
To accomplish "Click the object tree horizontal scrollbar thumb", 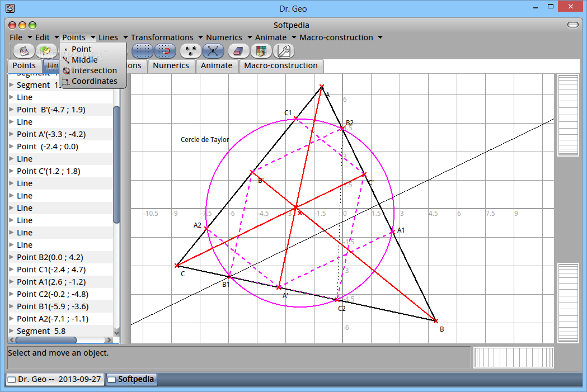I will [x=46, y=340].
